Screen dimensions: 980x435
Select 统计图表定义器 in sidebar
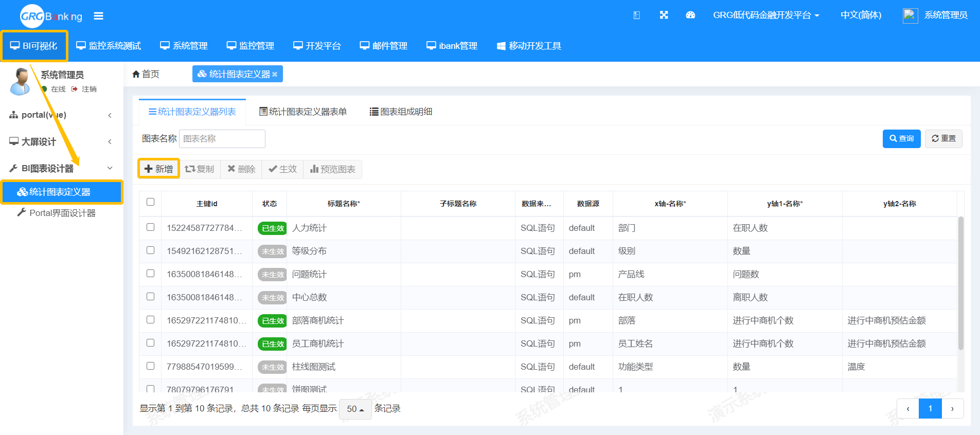pos(62,192)
